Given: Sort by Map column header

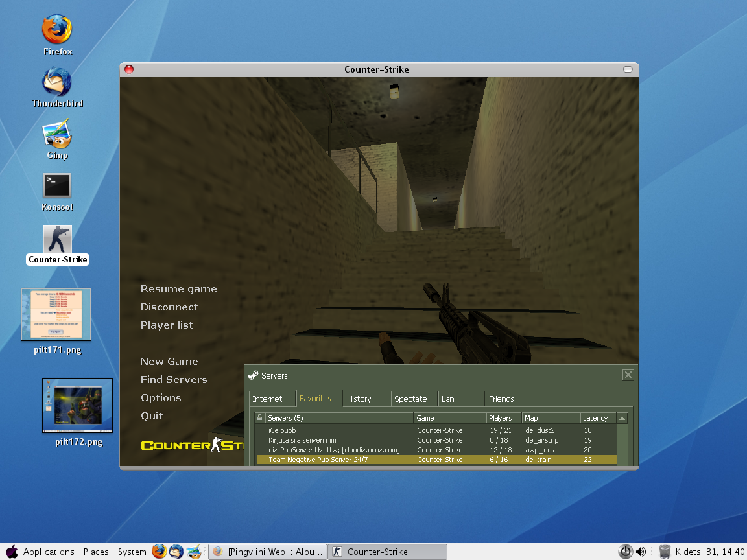Looking at the screenshot, I should point(551,417).
